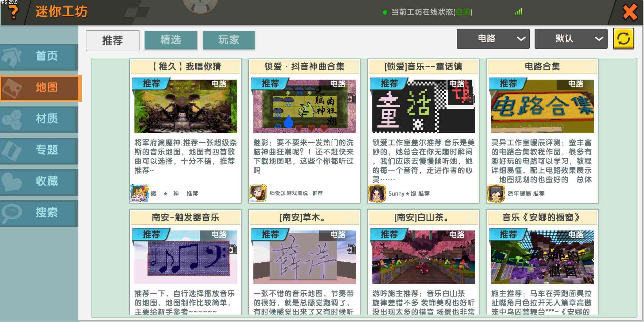The image size is (644, 322).
Task: Expand the 默认 sort dropdown
Action: point(571,38)
